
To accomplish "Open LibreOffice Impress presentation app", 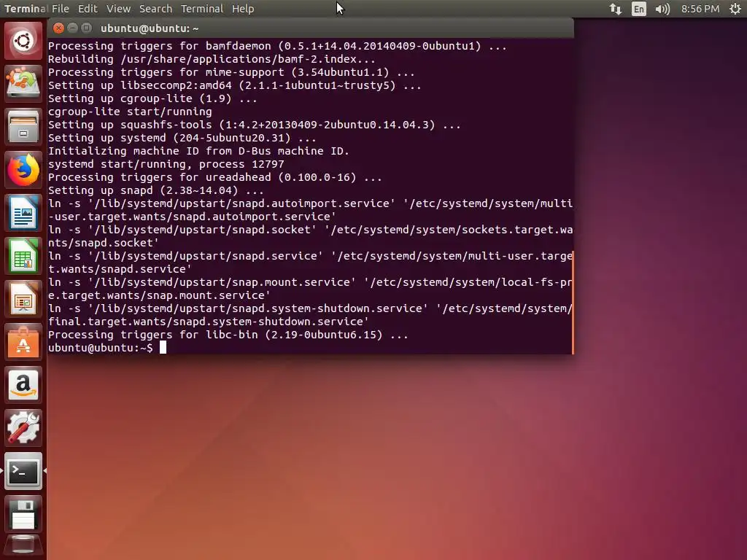I will pos(23,298).
